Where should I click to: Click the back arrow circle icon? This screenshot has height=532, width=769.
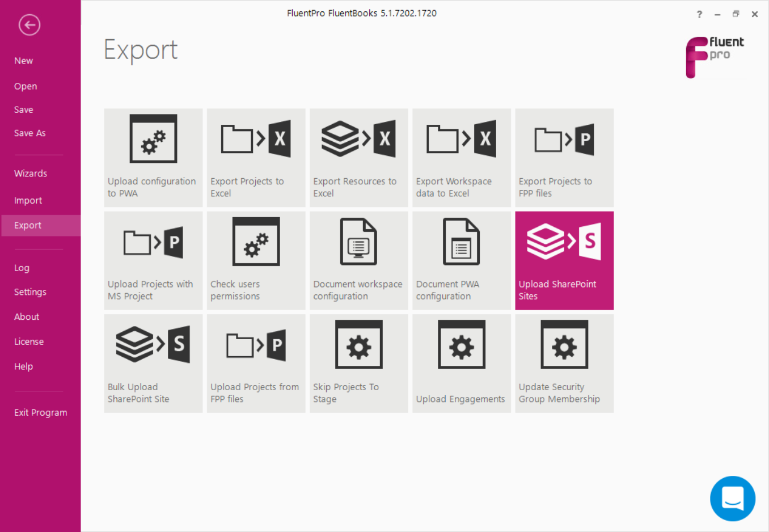pos(29,25)
